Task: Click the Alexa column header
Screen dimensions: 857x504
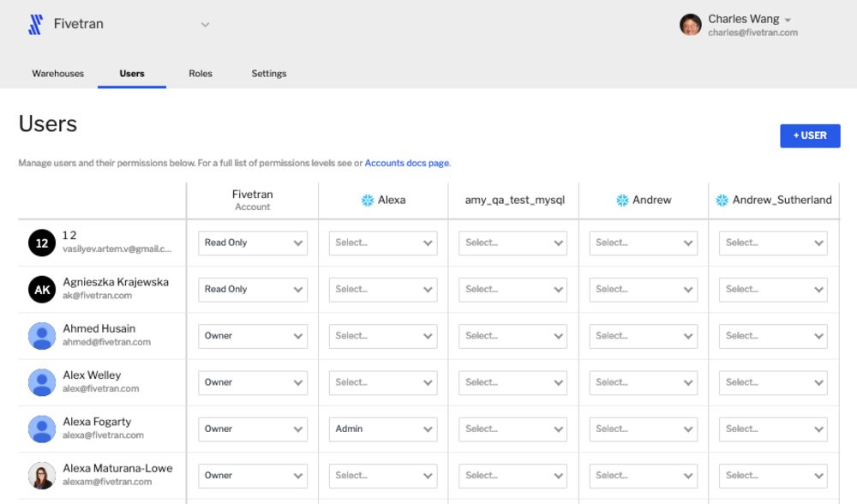Action: tap(392, 200)
